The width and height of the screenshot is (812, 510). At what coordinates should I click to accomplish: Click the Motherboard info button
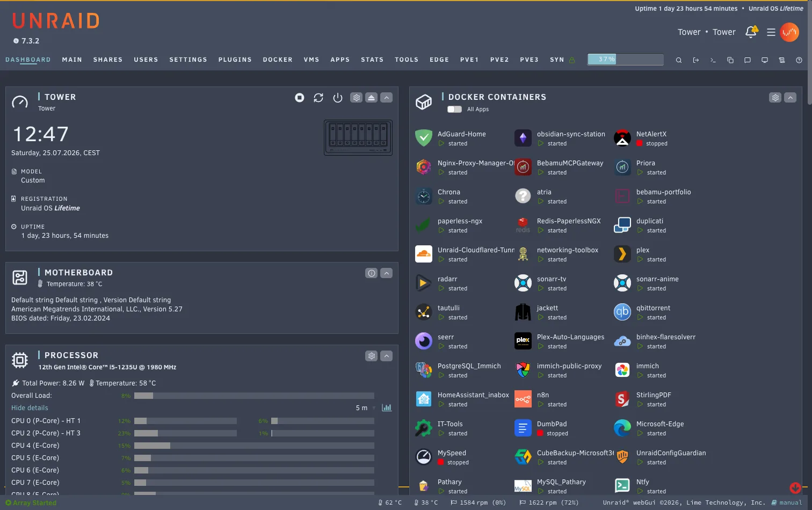pyautogui.click(x=371, y=273)
